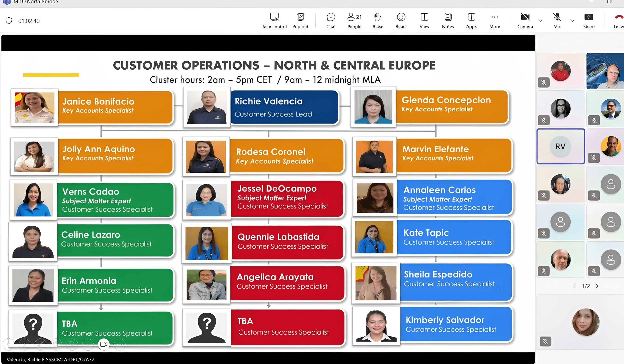Select the man in suit participant tile
Viewport: 624px width, 364px height.
[x=605, y=109]
